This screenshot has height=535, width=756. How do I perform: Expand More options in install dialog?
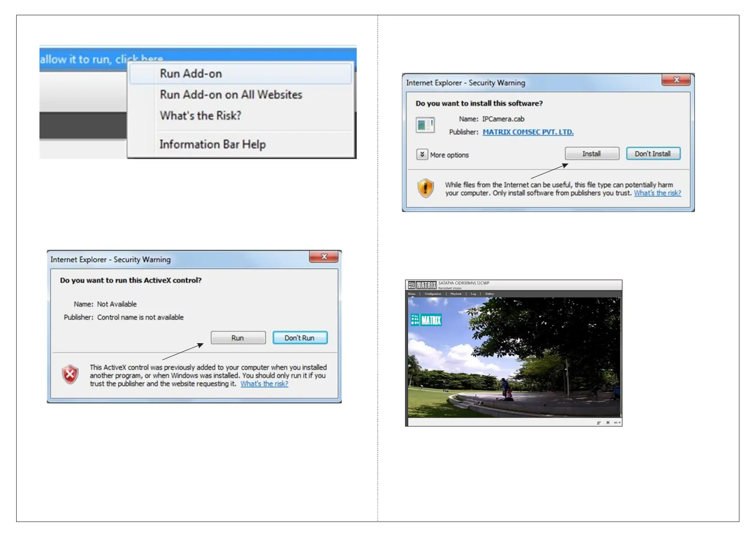coord(442,155)
